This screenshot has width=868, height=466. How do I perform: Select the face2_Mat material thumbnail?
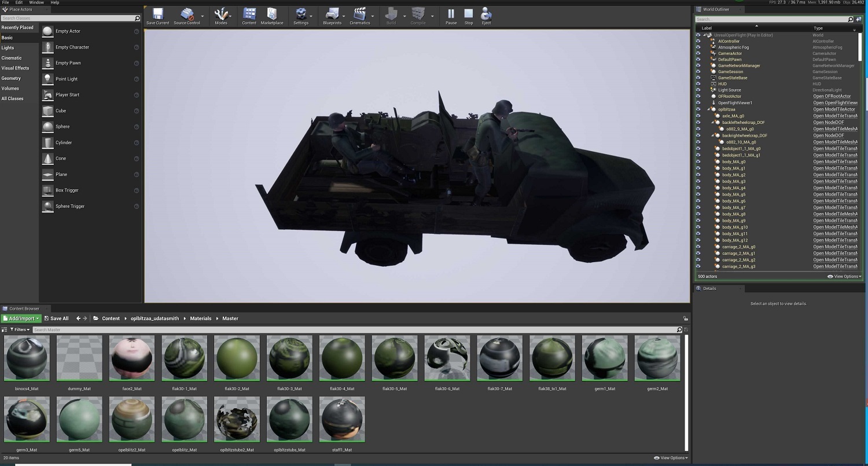pyautogui.click(x=132, y=359)
